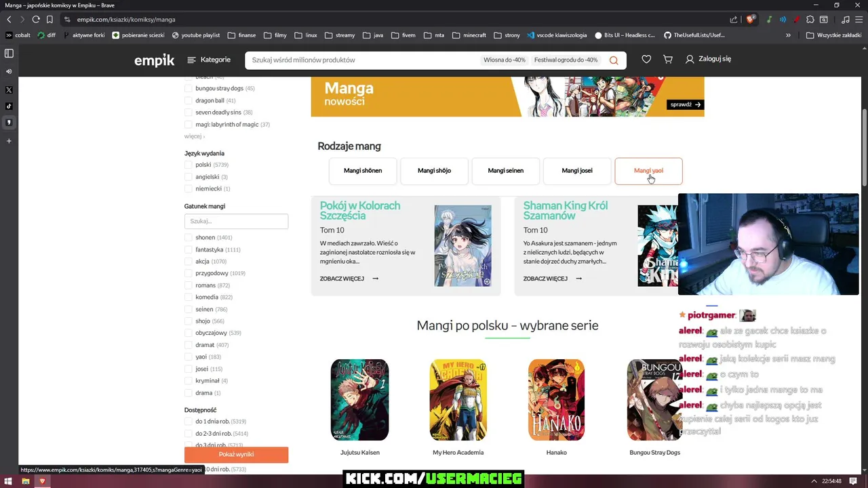This screenshot has height=488, width=868.
Task: Reload the page in Brave
Action: point(36,20)
